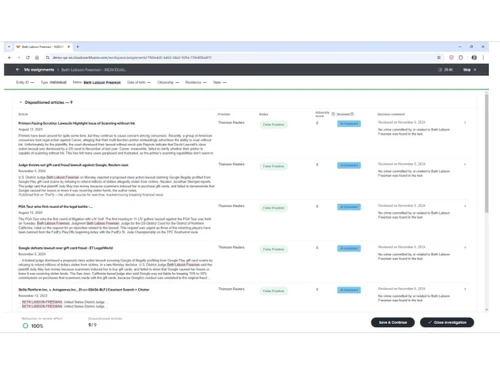Click the zoom lens icon in address bar
Viewport: 500px width, 375px height.
click(439, 58)
